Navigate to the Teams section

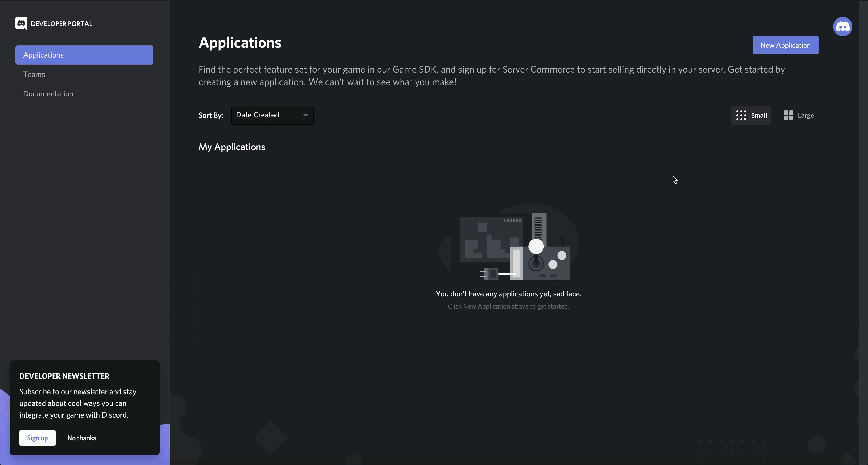(x=34, y=75)
